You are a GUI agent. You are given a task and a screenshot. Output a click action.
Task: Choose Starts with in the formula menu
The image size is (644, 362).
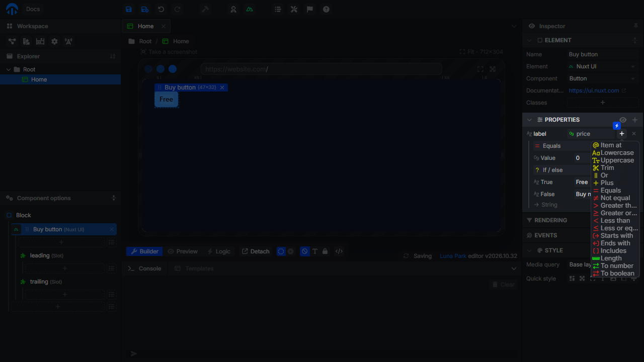coord(615,236)
